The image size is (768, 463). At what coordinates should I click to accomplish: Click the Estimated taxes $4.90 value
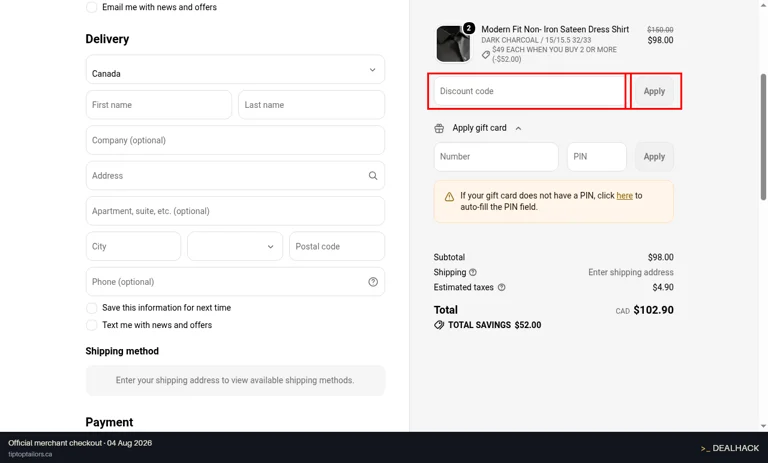point(663,288)
